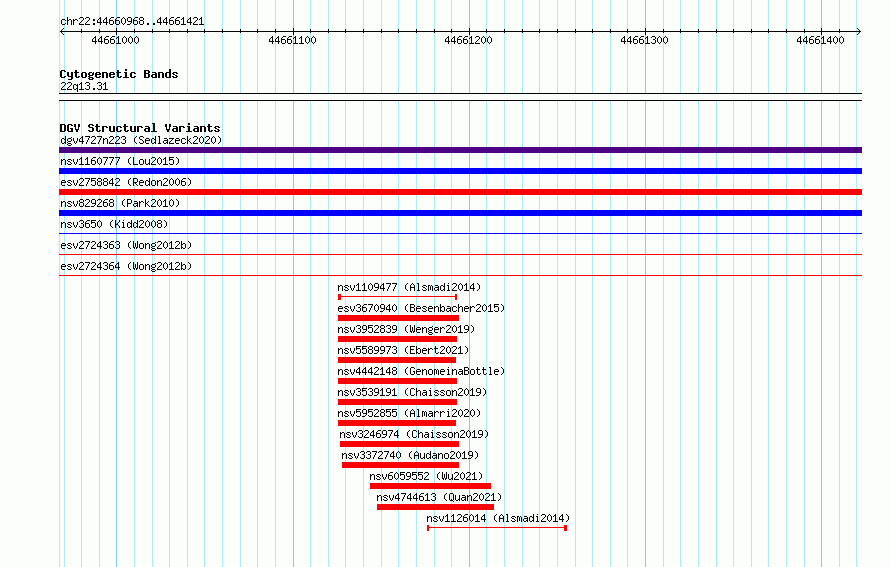
Task: Select the nsv3952839 red bar
Action: pos(397,339)
